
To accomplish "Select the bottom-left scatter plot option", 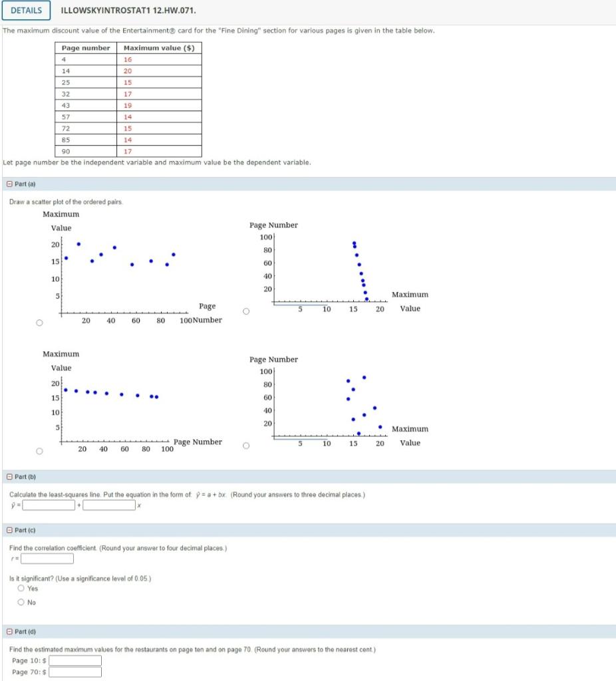I will click(x=39, y=450).
